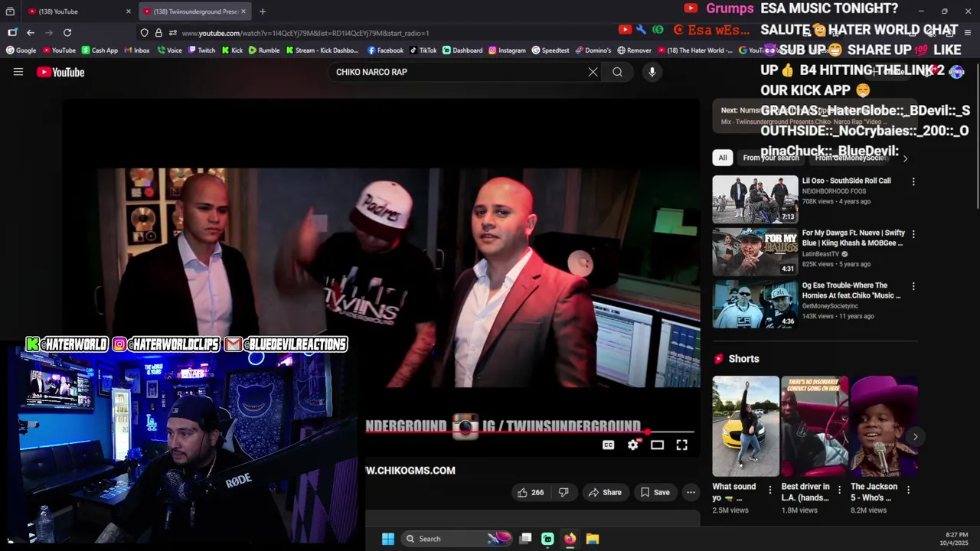Open options for Lil Oso video
This screenshot has height=551, width=980.
click(x=913, y=182)
